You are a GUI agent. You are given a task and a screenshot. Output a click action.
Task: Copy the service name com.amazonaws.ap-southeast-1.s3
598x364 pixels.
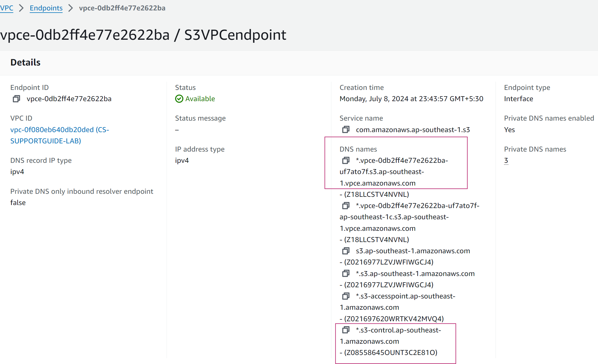[x=346, y=129]
